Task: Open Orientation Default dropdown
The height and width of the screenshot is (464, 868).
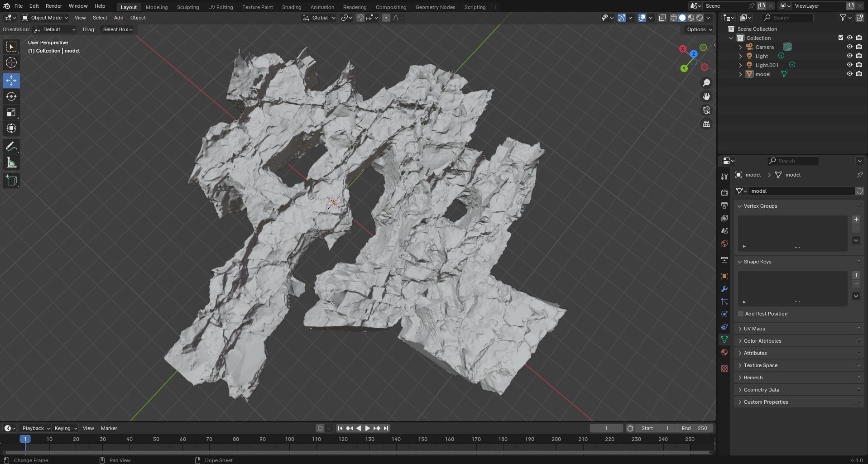Action: pos(54,29)
